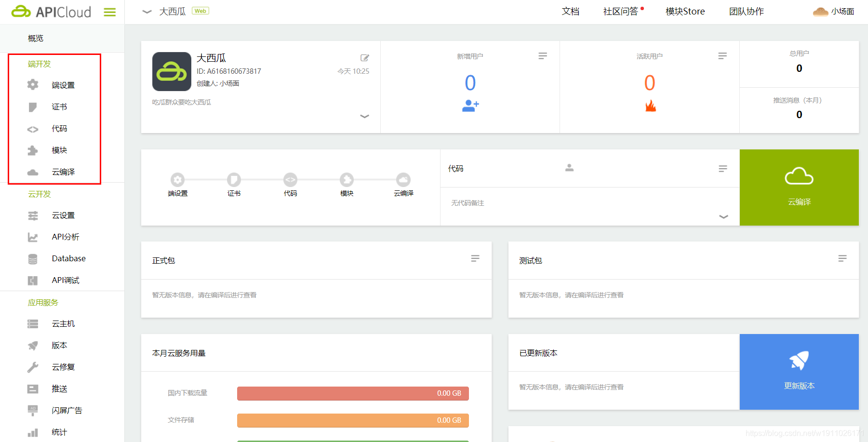Open the 版本 rocket sidebar icon
This screenshot has width=868, height=442.
33,346
